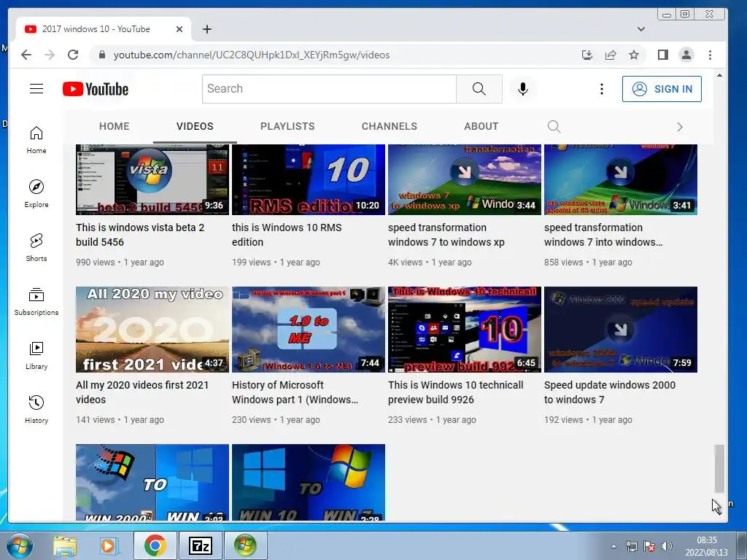Open Shorts in sidebar

[x=36, y=248]
